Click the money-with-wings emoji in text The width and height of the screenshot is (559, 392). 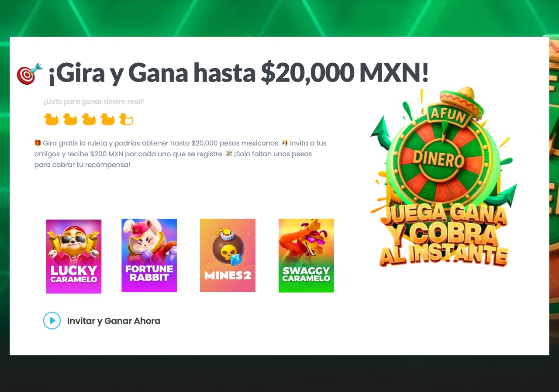(229, 154)
